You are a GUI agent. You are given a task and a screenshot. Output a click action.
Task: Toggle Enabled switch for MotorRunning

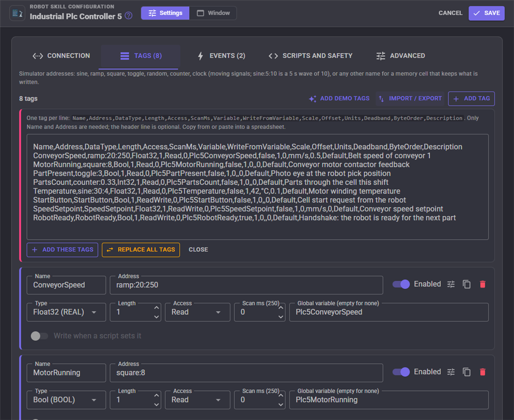[x=401, y=372]
